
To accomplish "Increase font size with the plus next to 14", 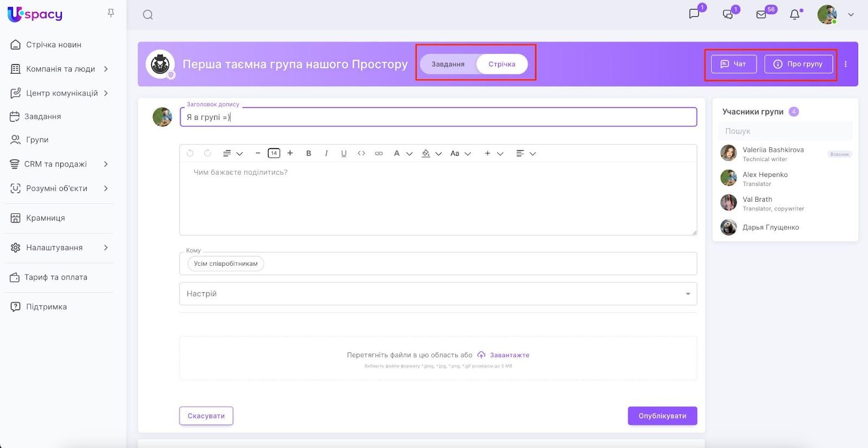I will pyautogui.click(x=290, y=153).
